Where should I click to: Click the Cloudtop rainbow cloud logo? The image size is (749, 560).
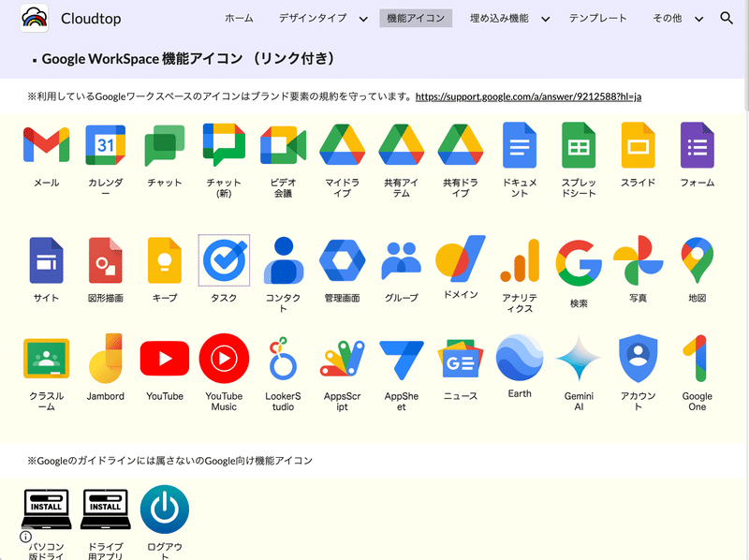(x=35, y=18)
